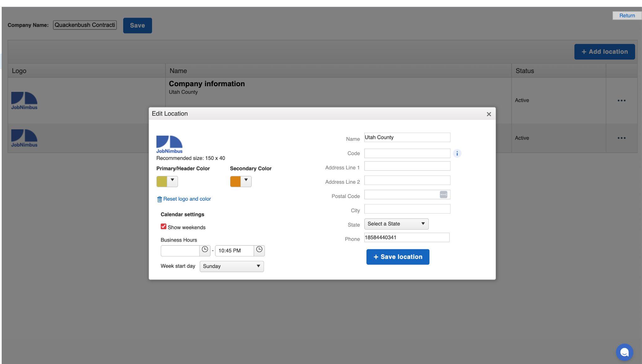Click the Add location button
This screenshot has width=642, height=364.
pyautogui.click(x=604, y=52)
